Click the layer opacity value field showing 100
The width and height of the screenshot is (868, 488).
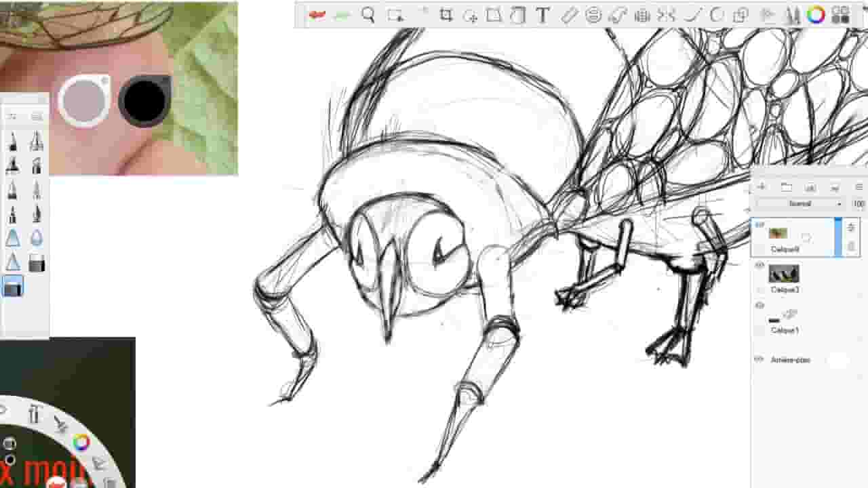tap(859, 203)
